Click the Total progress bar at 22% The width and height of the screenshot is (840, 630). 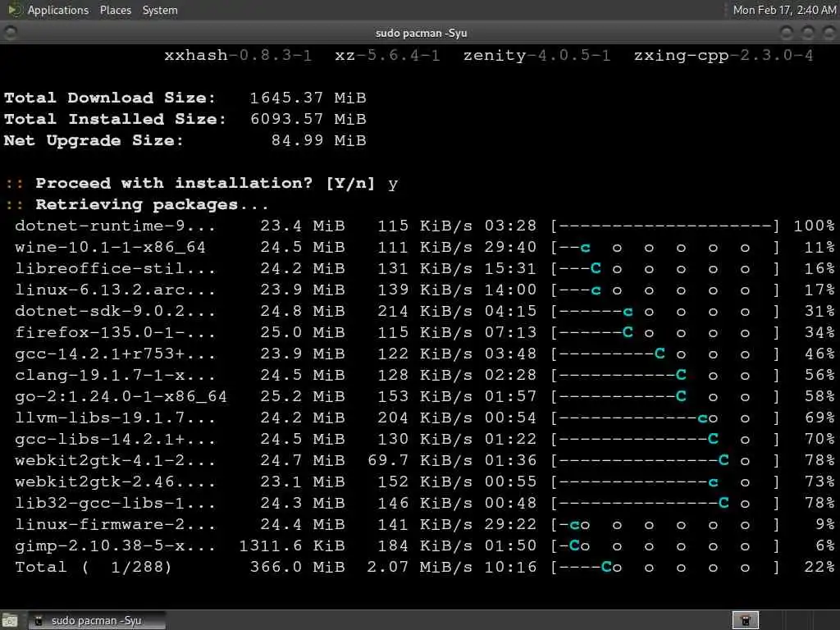tap(664, 568)
